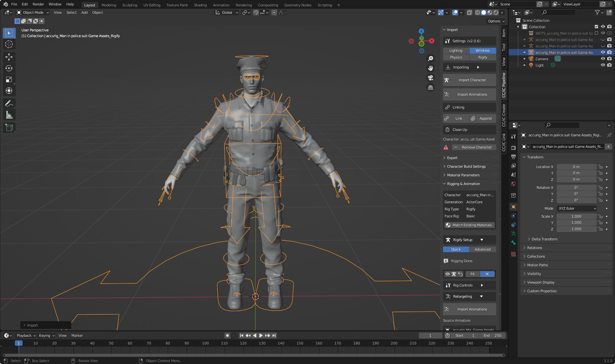Open the CC/iC Create sidebar tab
The height and width of the screenshot is (364, 615).
504,115
